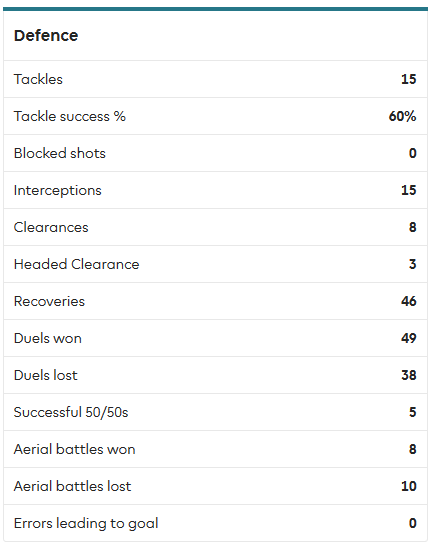Click the Successful 50/50s label
Image resolution: width=435 pixels, height=551 pixels.
tap(71, 412)
